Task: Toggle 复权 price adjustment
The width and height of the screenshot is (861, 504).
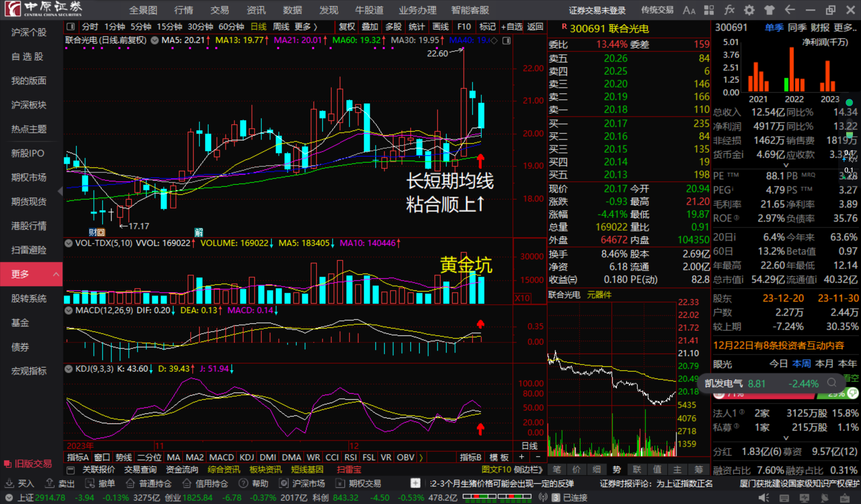Action: tap(347, 27)
